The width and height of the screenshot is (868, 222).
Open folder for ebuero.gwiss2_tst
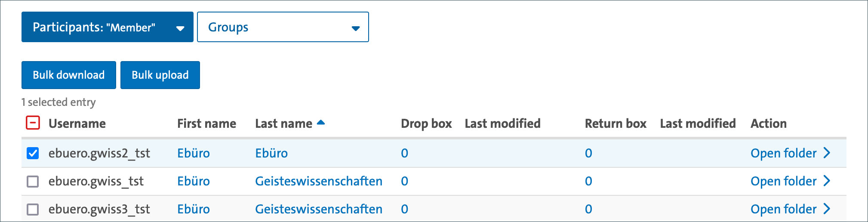[x=783, y=153]
